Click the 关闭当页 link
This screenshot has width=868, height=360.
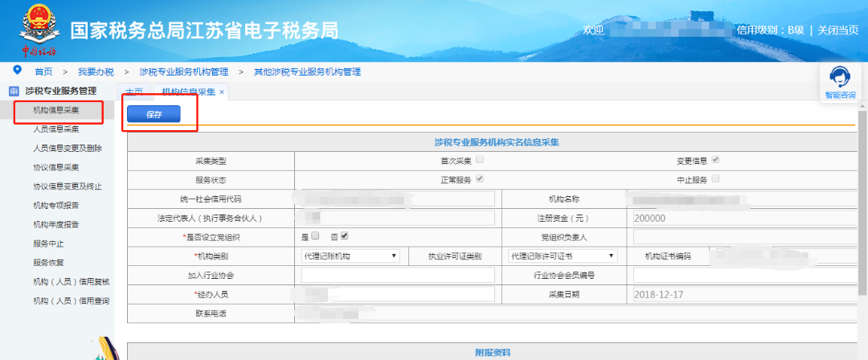tap(838, 30)
